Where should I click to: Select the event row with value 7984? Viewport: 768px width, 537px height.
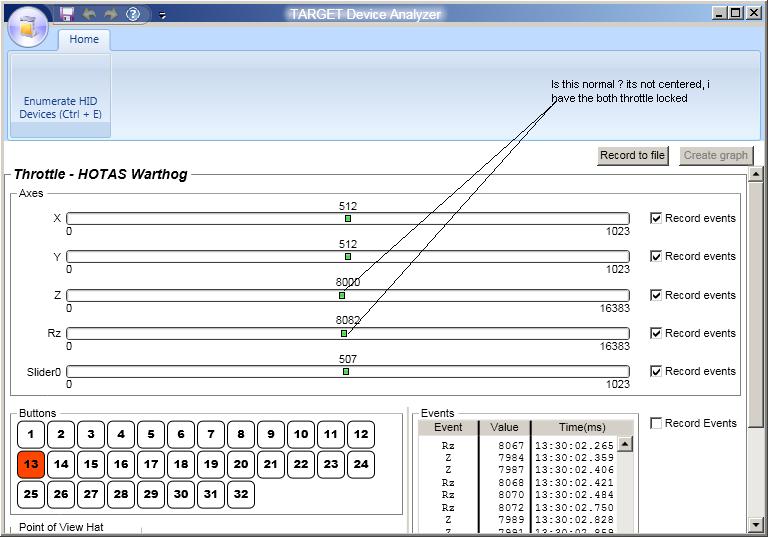(x=518, y=458)
